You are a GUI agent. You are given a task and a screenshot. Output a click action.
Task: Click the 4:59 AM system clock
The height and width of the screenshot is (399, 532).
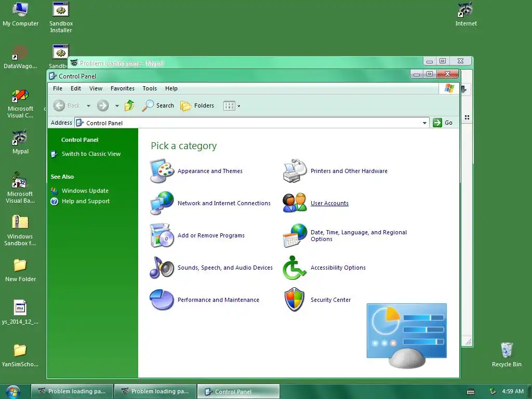tap(513, 391)
